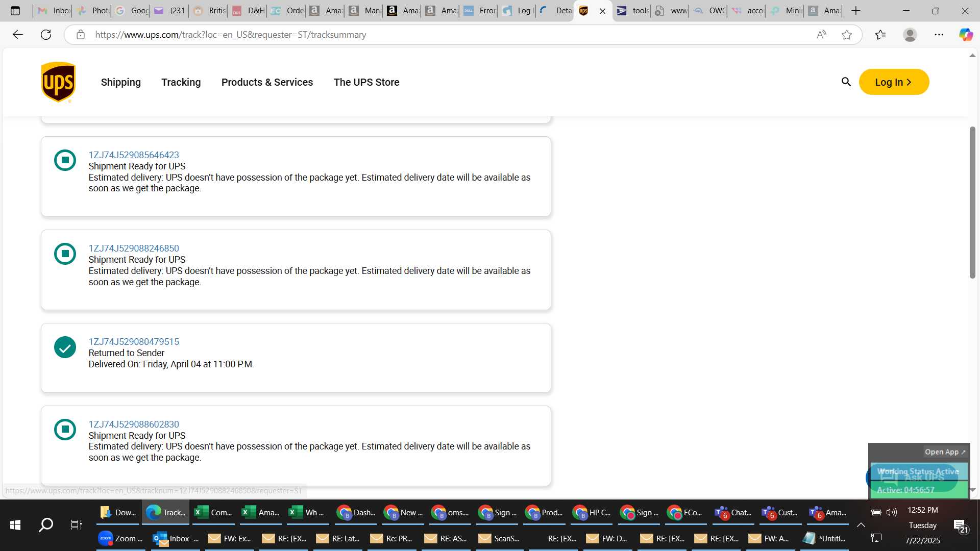Viewport: 980px width, 551px height.
Task: Open Com... Excel taskbar item
Action: click(x=213, y=513)
